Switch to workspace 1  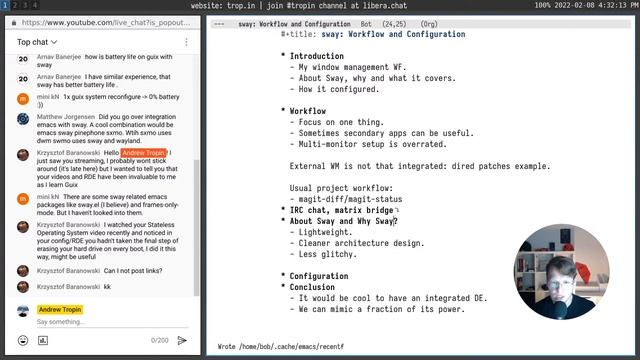point(5,5)
